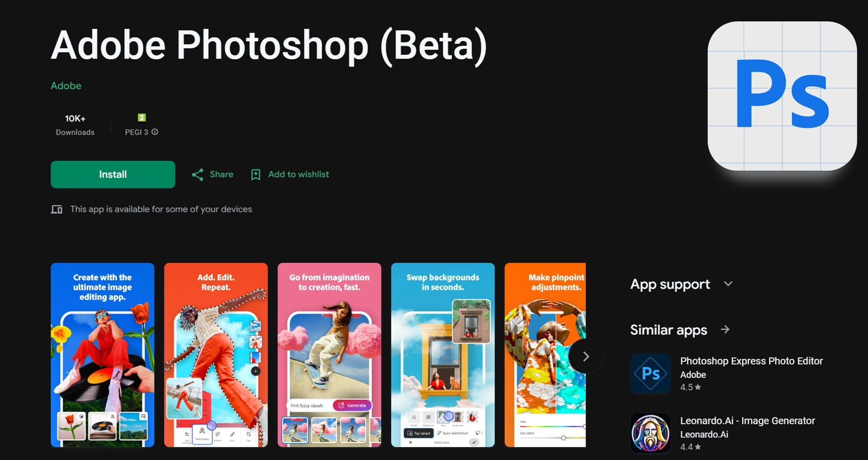
Task: Click the green Install button
Action: tap(113, 174)
